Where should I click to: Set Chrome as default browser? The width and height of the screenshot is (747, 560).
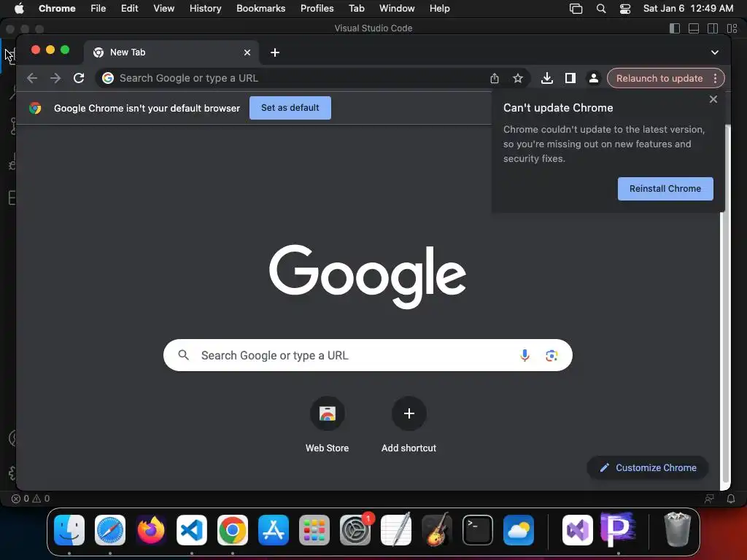pyautogui.click(x=290, y=108)
